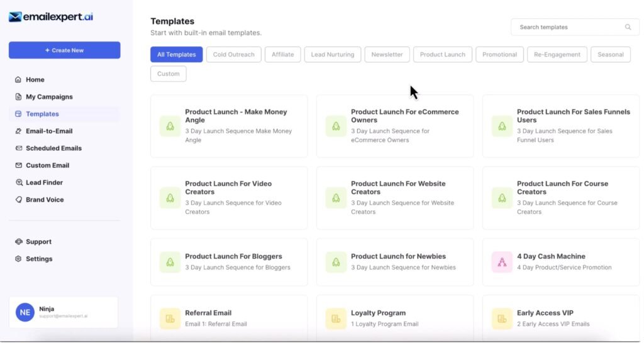Click the Settings gear icon
Screen dimensions: 644x343
coord(18,259)
